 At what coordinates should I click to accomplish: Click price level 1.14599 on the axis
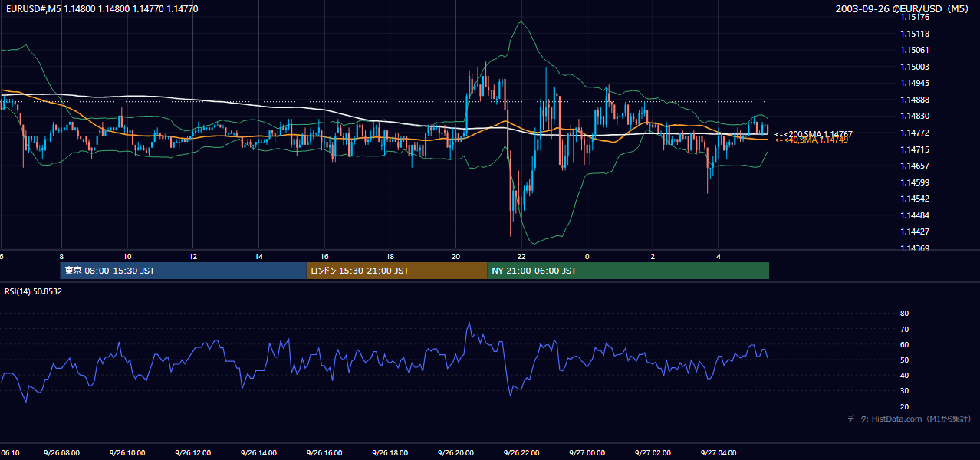pyautogui.click(x=915, y=182)
